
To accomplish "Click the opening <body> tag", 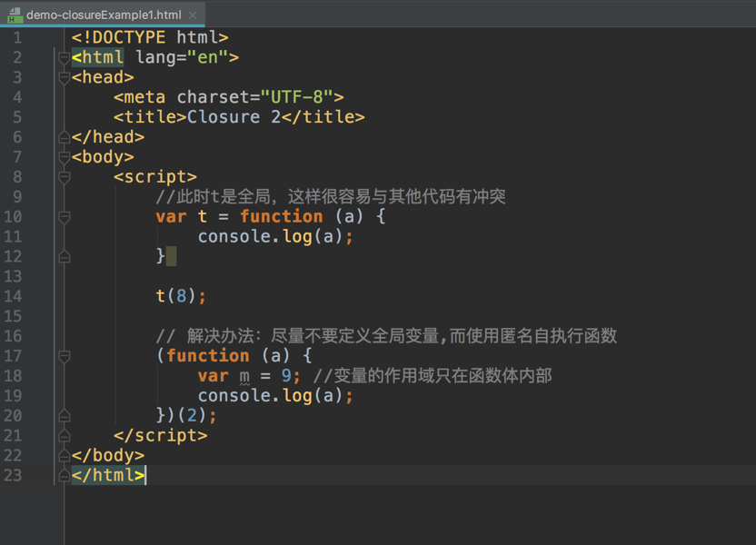I will [103, 157].
